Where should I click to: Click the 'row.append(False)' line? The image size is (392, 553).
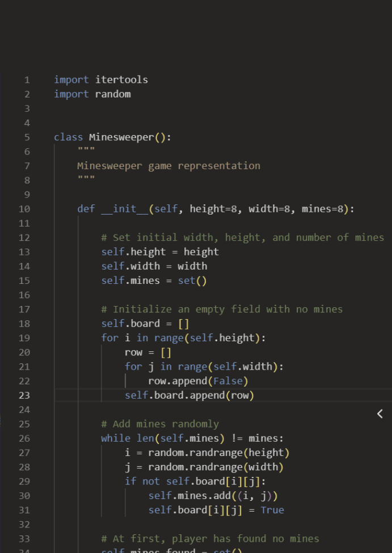pos(198,381)
